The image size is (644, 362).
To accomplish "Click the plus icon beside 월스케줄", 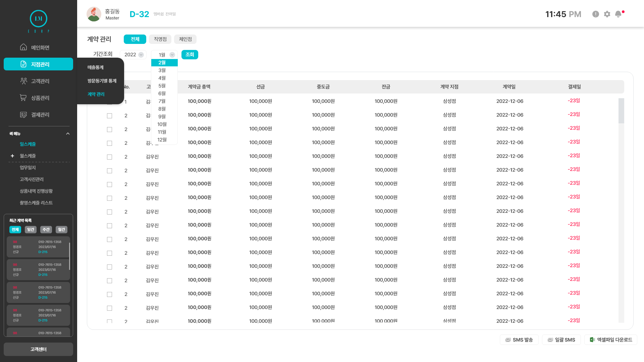I will point(12,156).
